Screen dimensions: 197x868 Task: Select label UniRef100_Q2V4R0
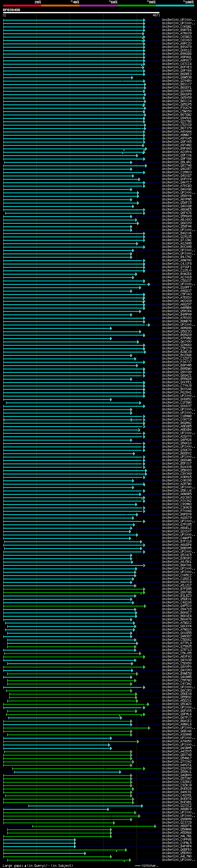click(x=177, y=81)
